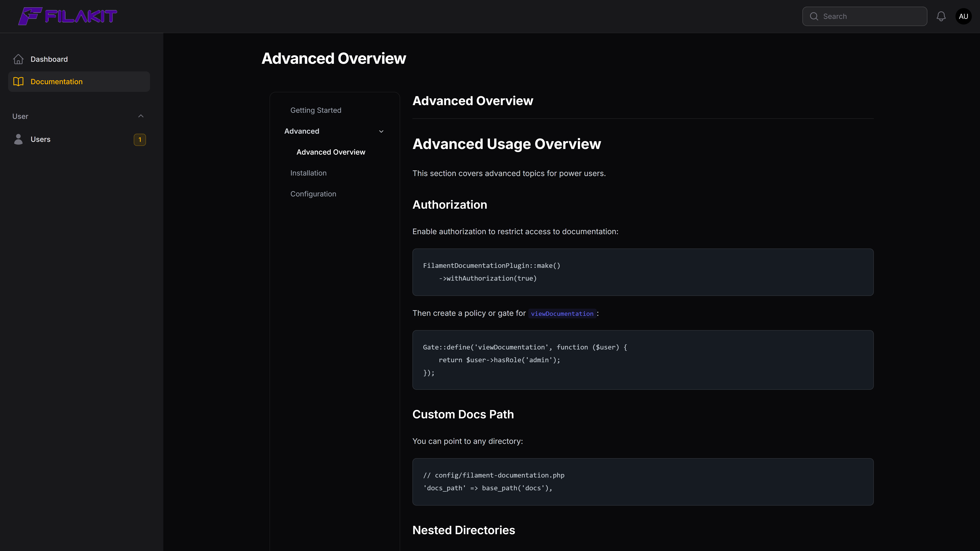Click the Documentation book icon

click(18, 81)
